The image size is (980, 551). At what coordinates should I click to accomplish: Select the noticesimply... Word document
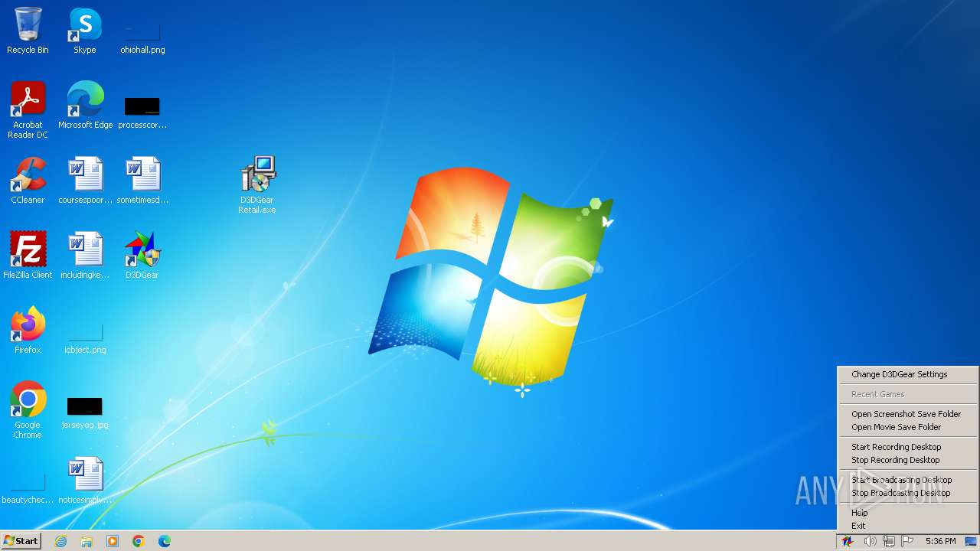click(85, 481)
